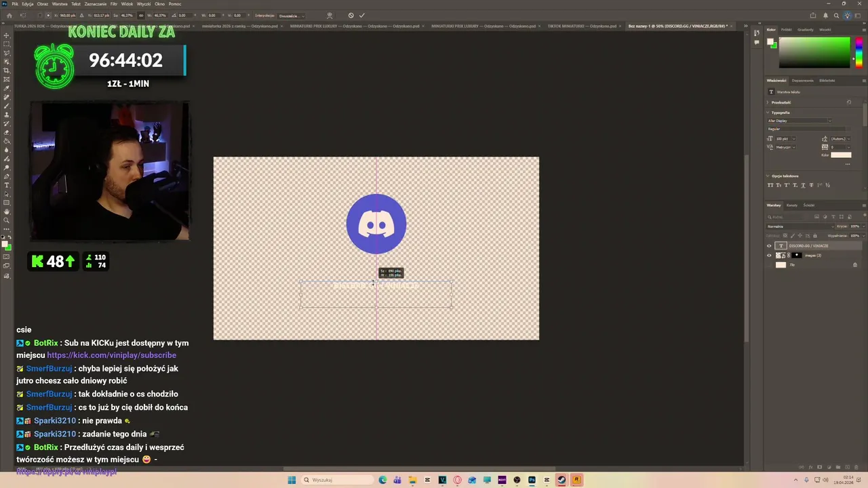Image resolution: width=868 pixels, height=488 pixels.
Task: Open the Warstwa menu
Action: coord(60,4)
